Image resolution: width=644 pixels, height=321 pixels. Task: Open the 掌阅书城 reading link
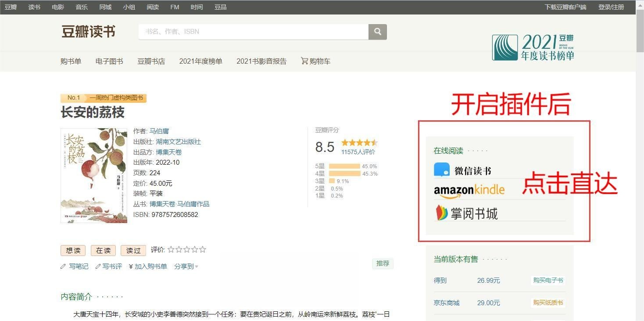tap(466, 213)
